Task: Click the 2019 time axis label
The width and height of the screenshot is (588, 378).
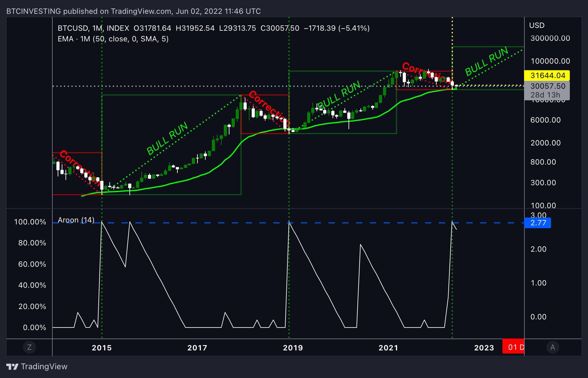Action: coord(293,348)
